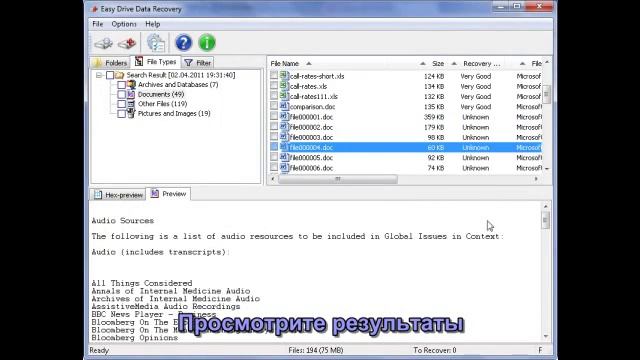Click the file000005.doc file icon
The width and height of the screenshot is (640, 360).
284,157
